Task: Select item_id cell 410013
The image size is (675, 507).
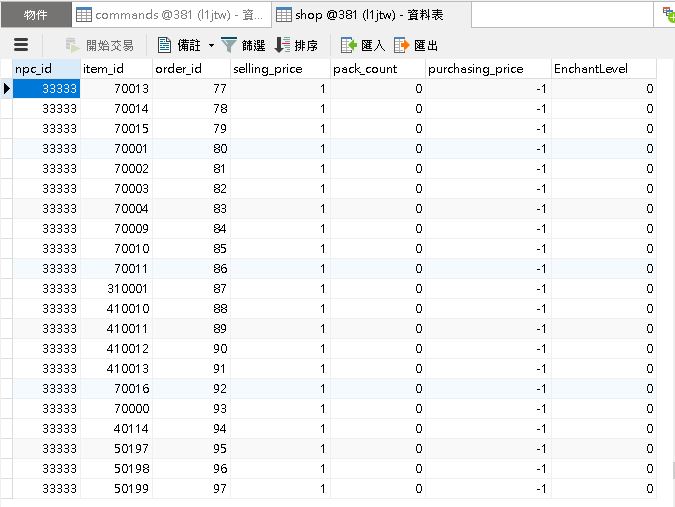Action: (116, 368)
